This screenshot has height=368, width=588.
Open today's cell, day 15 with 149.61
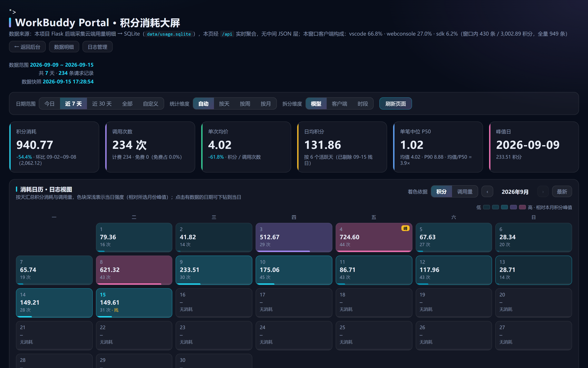[134, 303]
